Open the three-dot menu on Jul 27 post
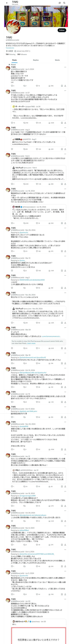Image resolution: width=72 pixels, height=644 pixels. (x=65, y=90)
